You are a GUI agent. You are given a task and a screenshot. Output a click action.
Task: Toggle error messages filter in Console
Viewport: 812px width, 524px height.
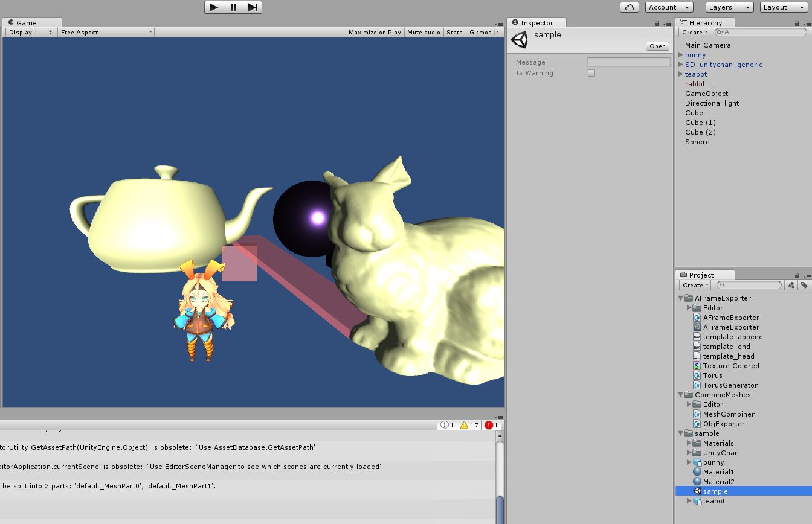tap(491, 425)
